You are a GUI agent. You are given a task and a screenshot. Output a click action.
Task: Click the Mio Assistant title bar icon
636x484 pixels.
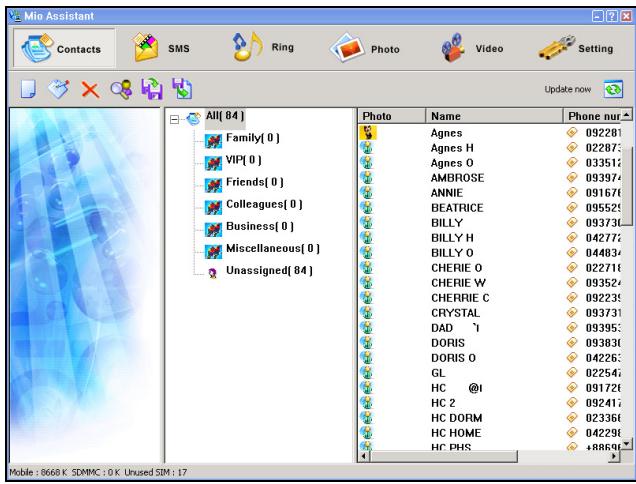tap(15, 15)
